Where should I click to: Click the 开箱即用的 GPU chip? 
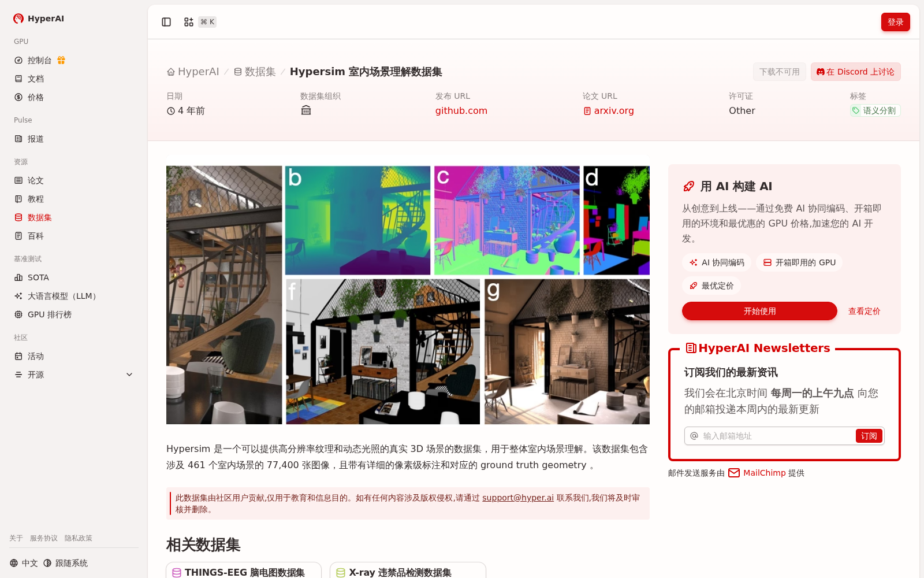point(799,262)
